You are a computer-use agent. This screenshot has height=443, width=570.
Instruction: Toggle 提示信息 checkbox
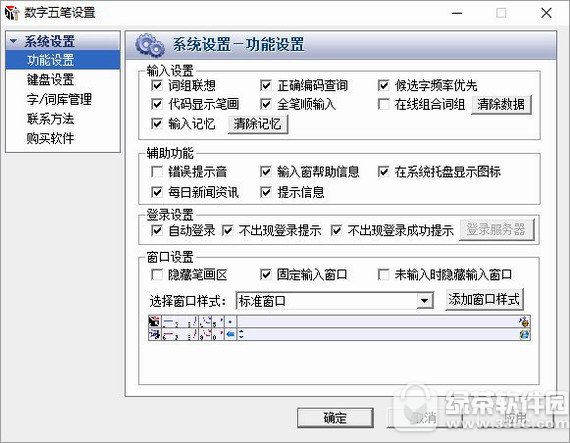coord(266,192)
